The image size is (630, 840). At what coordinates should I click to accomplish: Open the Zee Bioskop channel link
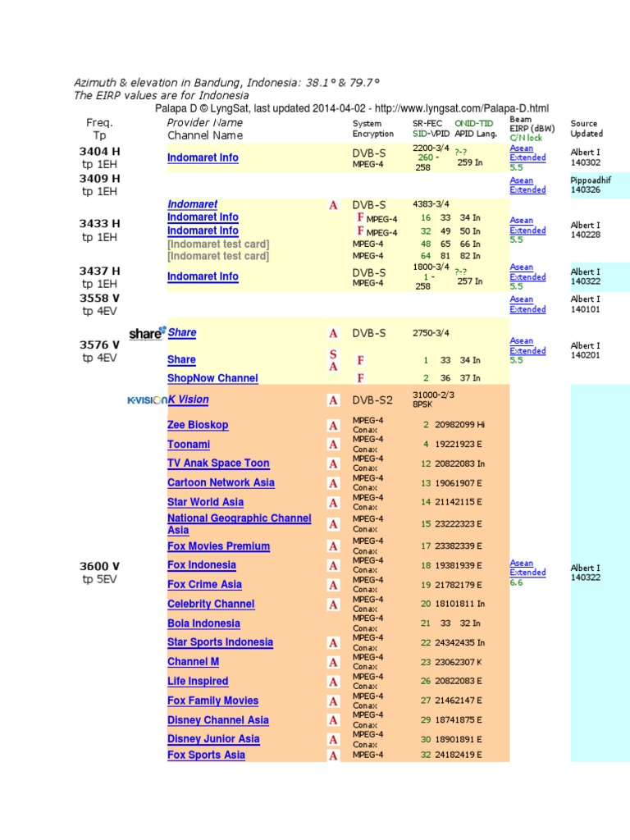(198, 425)
